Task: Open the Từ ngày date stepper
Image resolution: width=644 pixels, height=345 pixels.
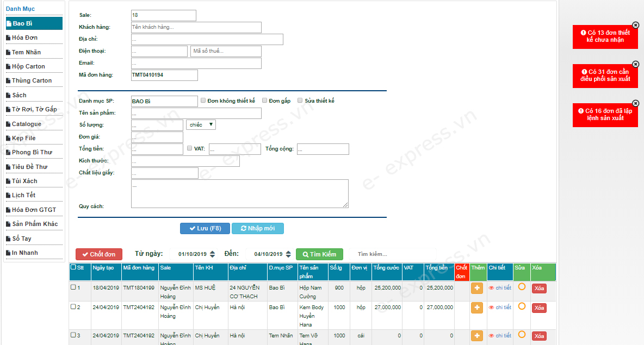Action: click(x=212, y=254)
